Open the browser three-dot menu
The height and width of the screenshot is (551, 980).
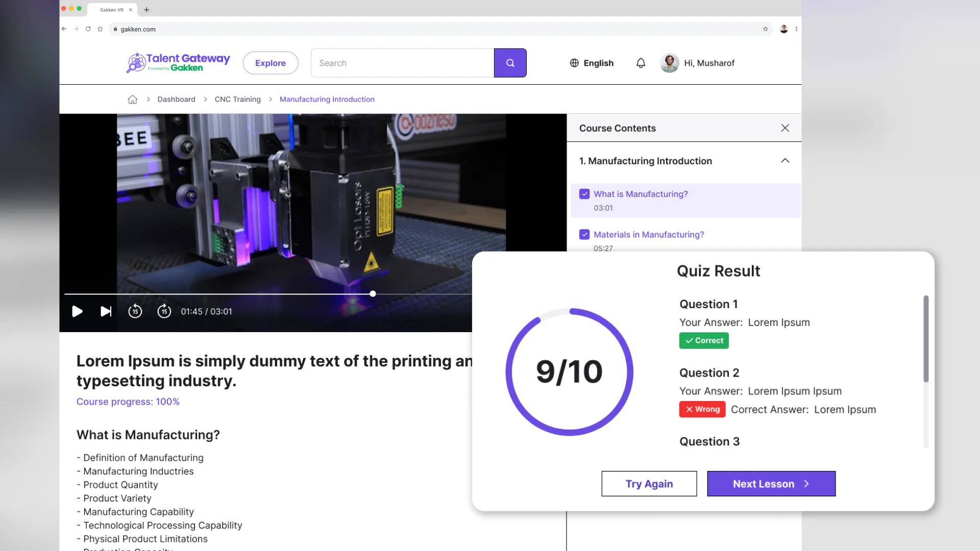click(796, 29)
